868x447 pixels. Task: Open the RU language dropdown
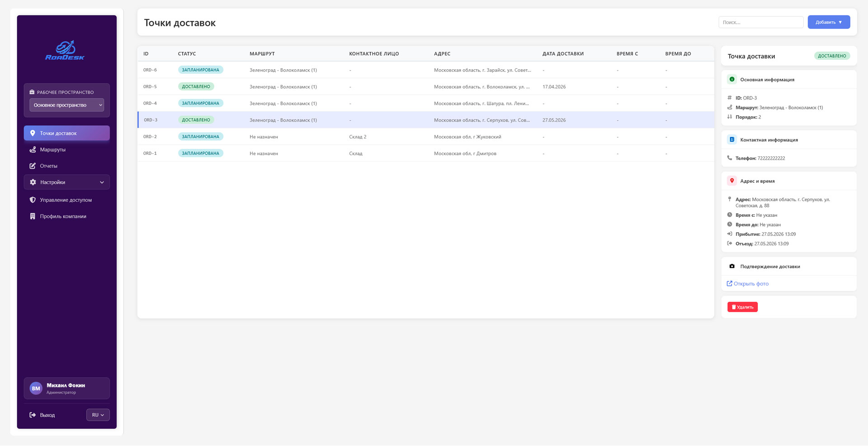tap(98, 415)
